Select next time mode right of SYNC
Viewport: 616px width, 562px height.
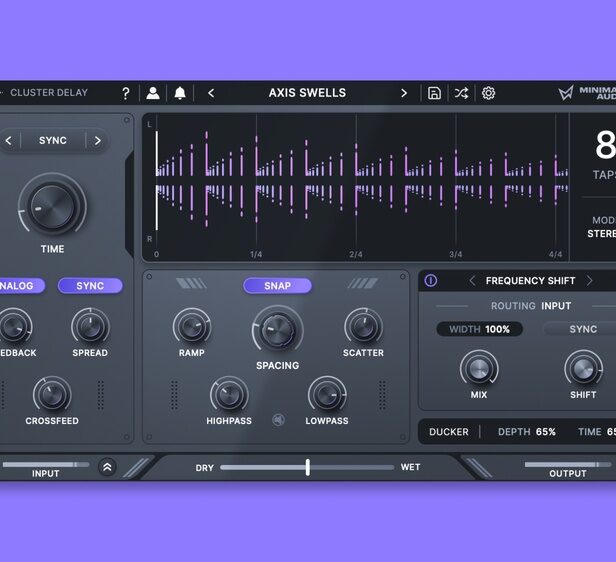tap(97, 140)
